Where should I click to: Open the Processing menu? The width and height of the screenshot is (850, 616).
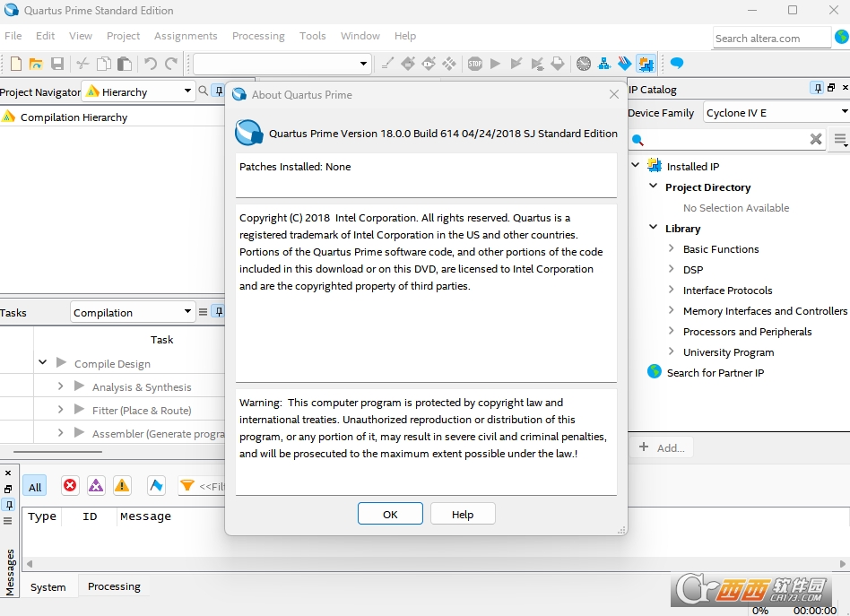pyautogui.click(x=258, y=36)
